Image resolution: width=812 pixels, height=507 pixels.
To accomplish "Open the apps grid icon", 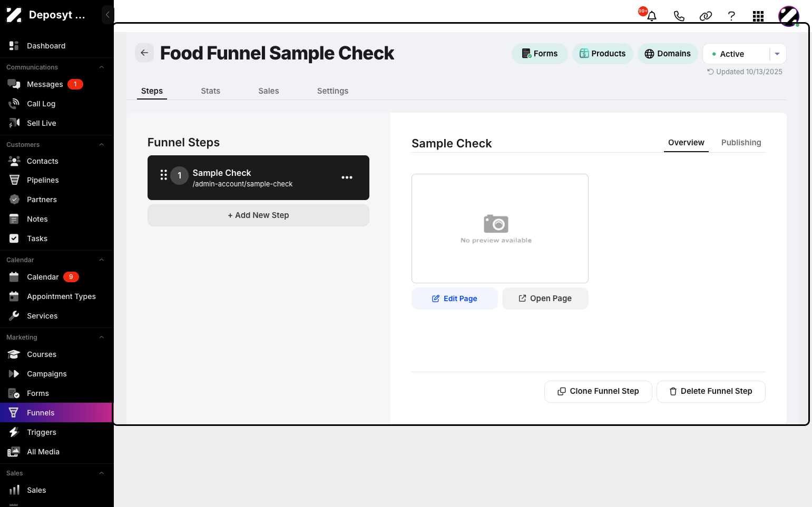I will pyautogui.click(x=758, y=16).
